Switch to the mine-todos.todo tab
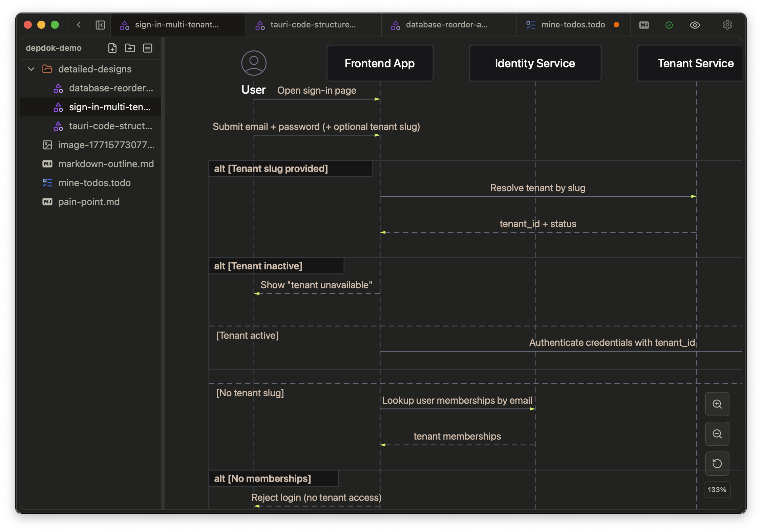 coord(573,25)
